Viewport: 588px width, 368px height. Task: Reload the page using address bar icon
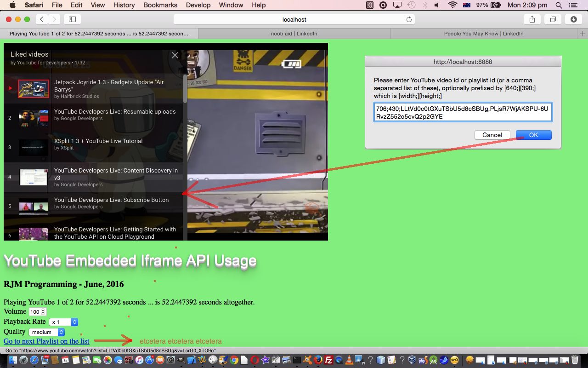[409, 19]
